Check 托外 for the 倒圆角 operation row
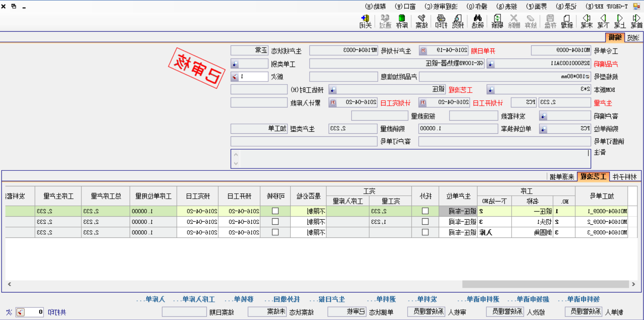This screenshot has width=644, height=320. pyautogui.click(x=425, y=232)
